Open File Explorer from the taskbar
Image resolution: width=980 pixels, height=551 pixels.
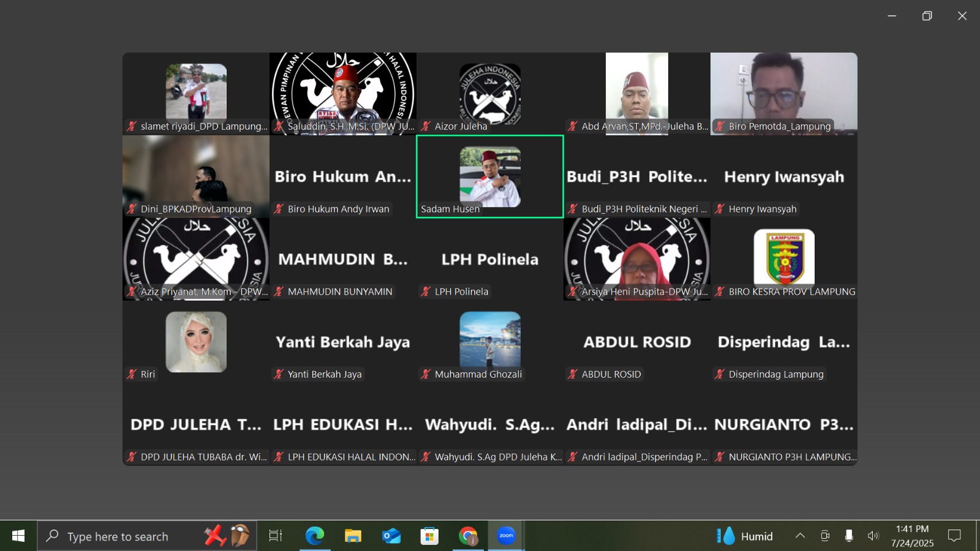[x=353, y=536]
